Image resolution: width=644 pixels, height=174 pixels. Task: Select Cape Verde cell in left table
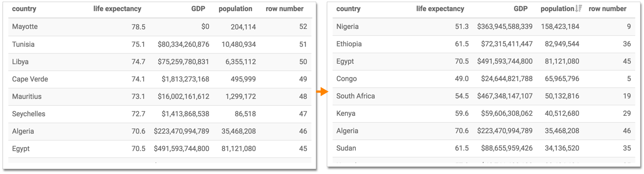click(30, 79)
